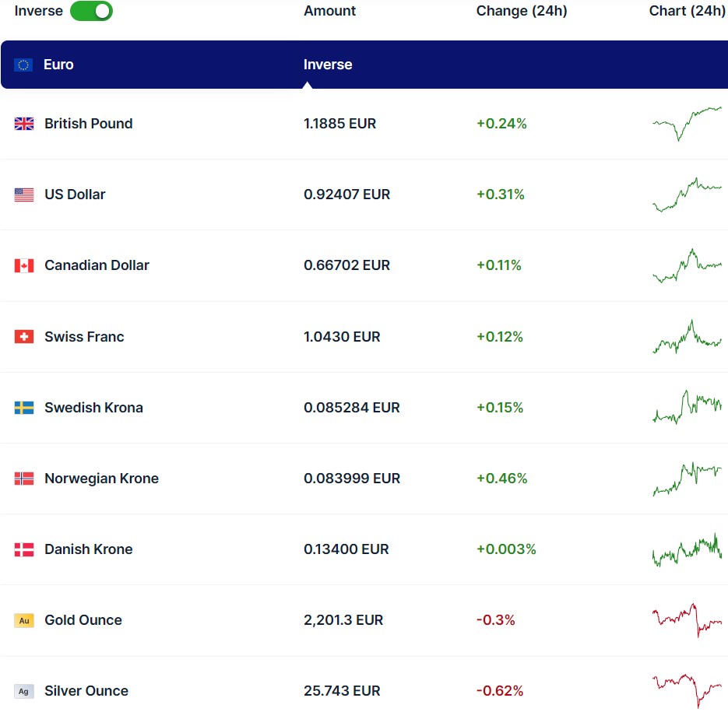Click the Silver Ounce Ag icon
This screenshot has height=712, width=728.
pyautogui.click(x=24, y=691)
